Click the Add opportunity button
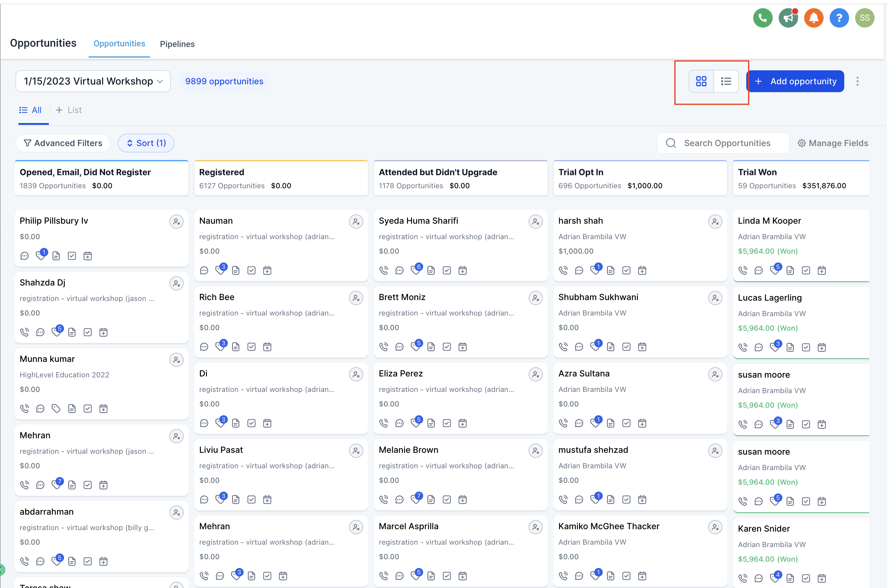Viewport: 887px width, 588px height. (x=795, y=81)
